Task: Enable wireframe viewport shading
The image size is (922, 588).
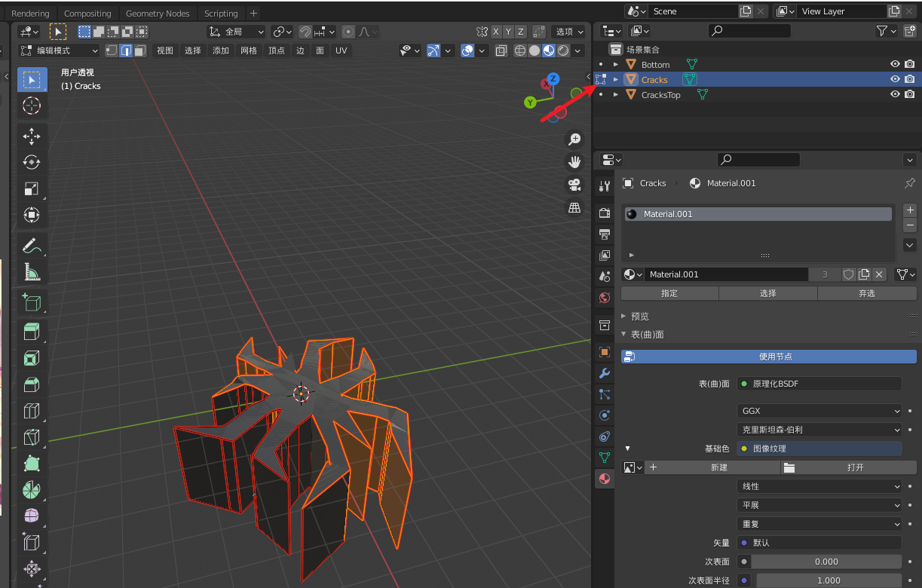Action: pos(520,51)
